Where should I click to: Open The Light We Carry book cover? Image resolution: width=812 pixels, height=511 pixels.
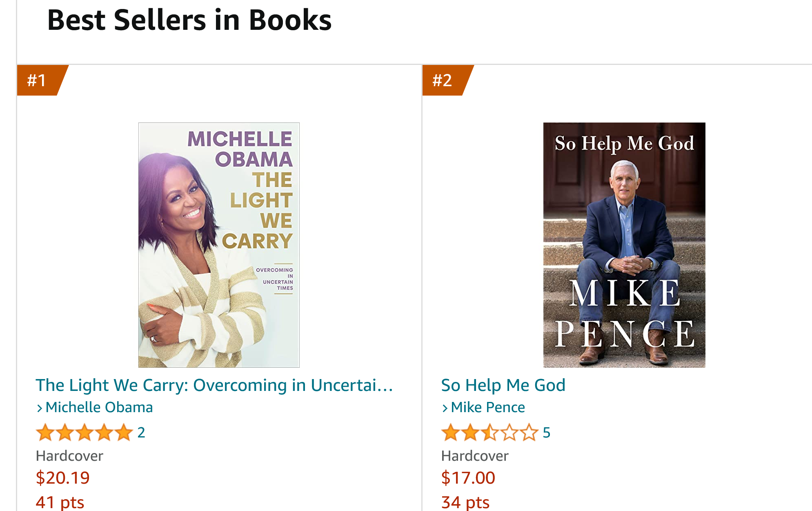[x=219, y=245]
